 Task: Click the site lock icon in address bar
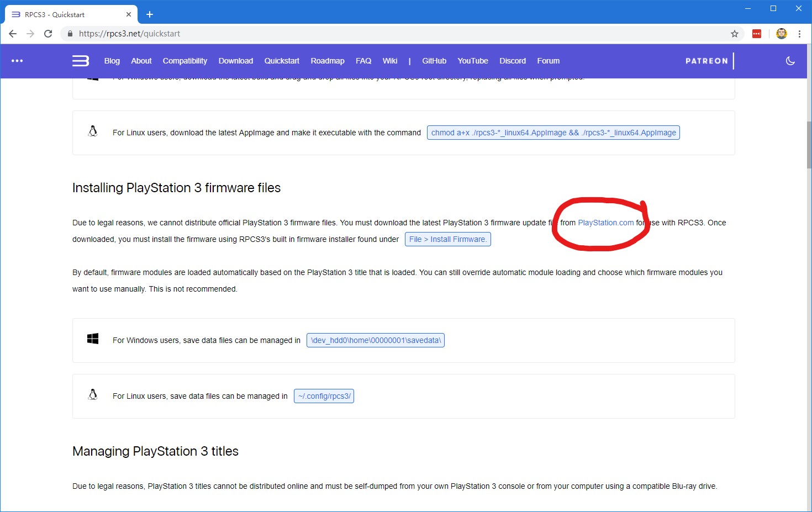(70, 34)
